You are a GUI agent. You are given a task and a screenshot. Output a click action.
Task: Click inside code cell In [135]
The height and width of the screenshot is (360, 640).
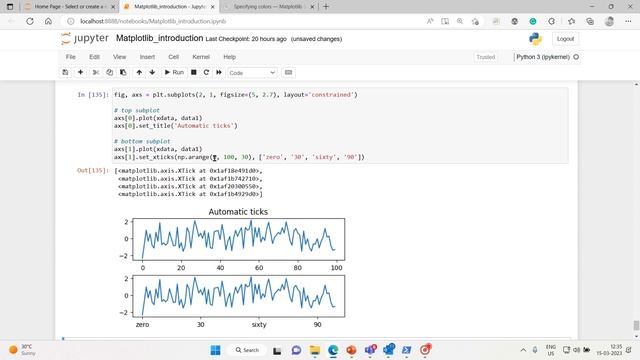[x=340, y=125]
